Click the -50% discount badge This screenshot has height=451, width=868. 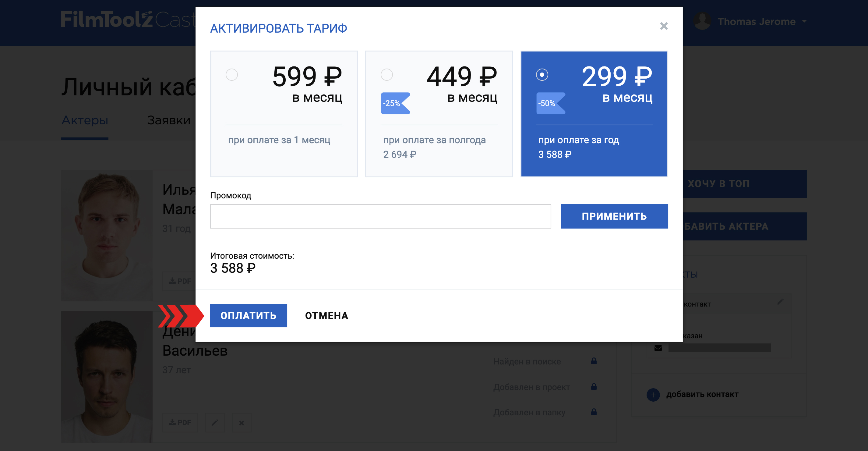coord(551,103)
